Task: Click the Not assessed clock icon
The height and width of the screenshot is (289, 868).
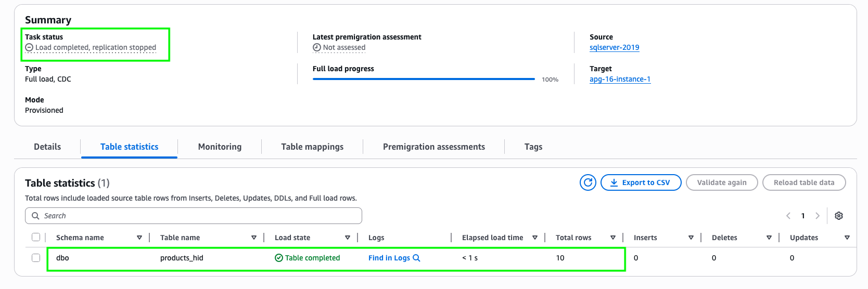Action: [x=316, y=48]
